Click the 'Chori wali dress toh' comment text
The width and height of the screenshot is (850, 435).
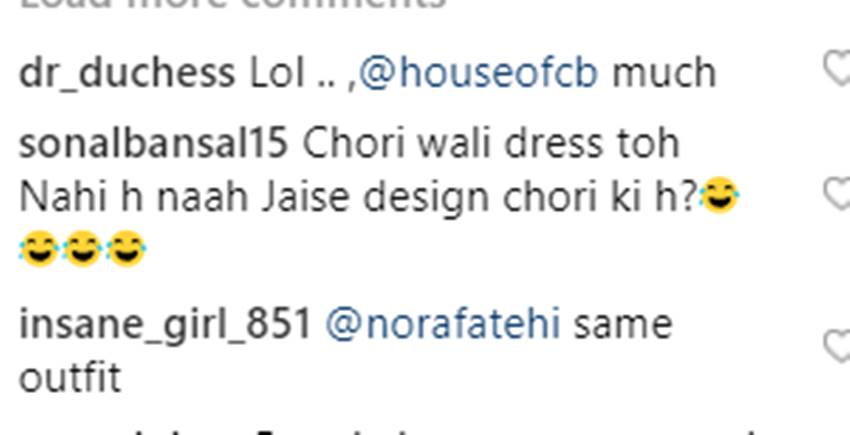pyautogui.click(x=491, y=144)
